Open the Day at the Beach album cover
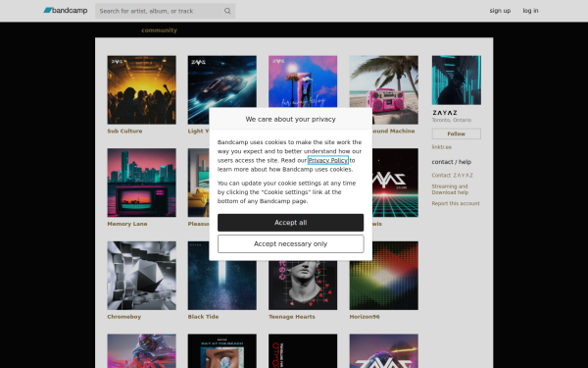 [x=222, y=351]
